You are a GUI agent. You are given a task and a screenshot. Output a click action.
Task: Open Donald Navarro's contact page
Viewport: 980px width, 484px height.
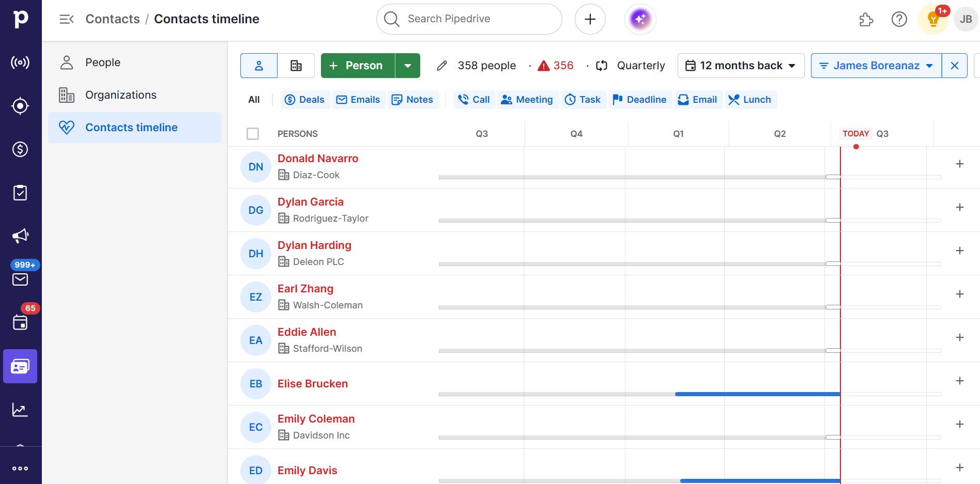pos(317,159)
